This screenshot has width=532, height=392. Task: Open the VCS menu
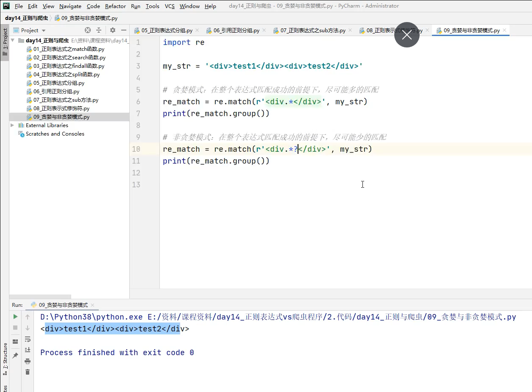coord(170,6)
